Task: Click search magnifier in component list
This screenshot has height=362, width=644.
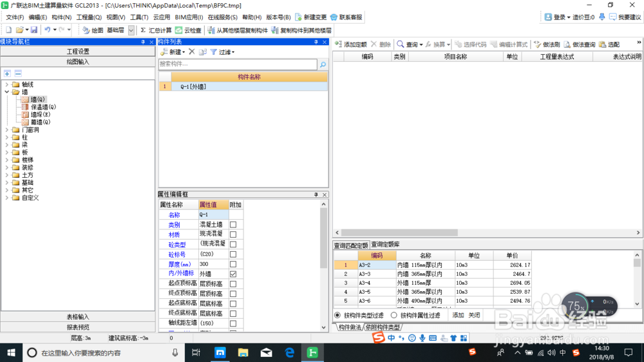Action: coord(323,64)
